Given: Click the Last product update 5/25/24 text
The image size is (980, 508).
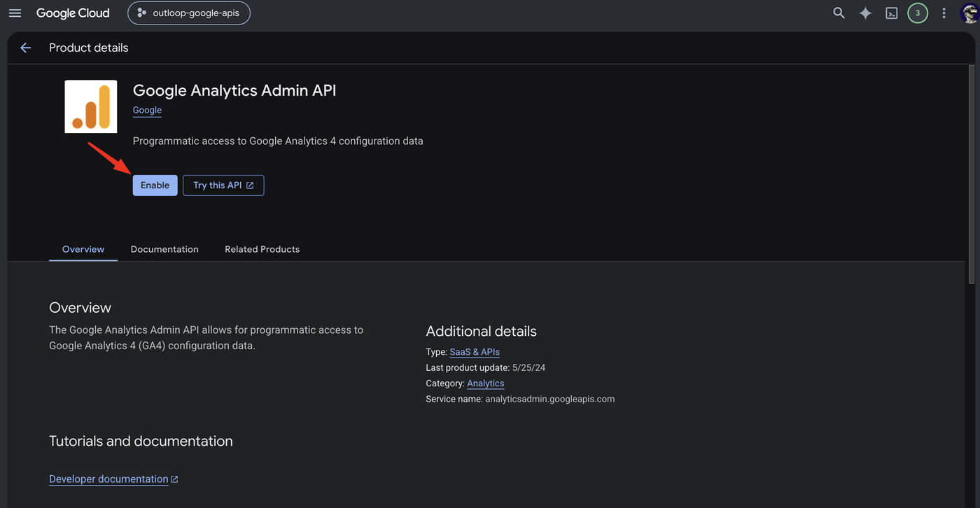Looking at the screenshot, I should [x=486, y=367].
